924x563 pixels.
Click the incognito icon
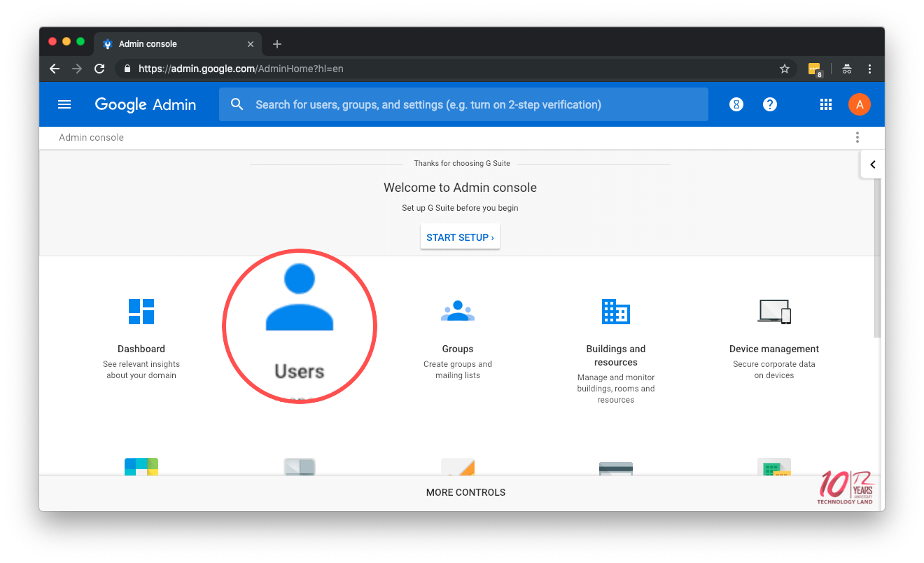tap(847, 69)
